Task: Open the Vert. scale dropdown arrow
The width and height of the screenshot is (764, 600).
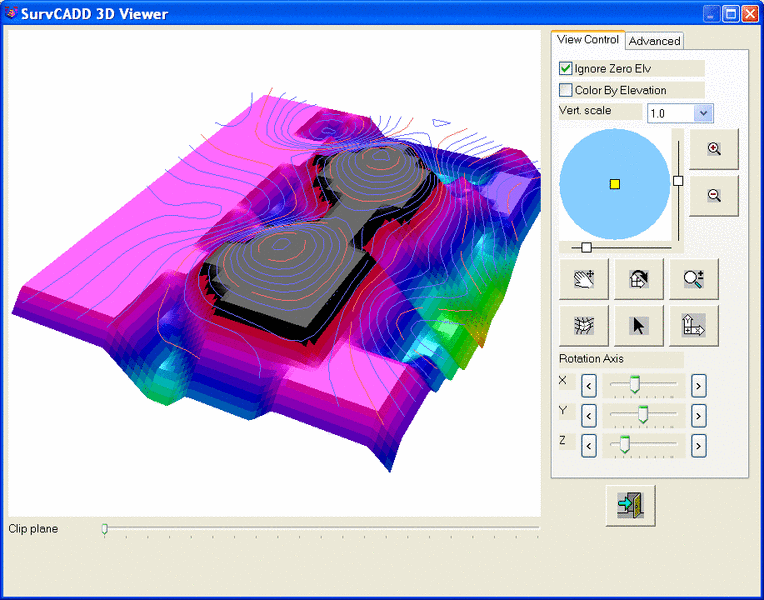Action: pos(703,114)
